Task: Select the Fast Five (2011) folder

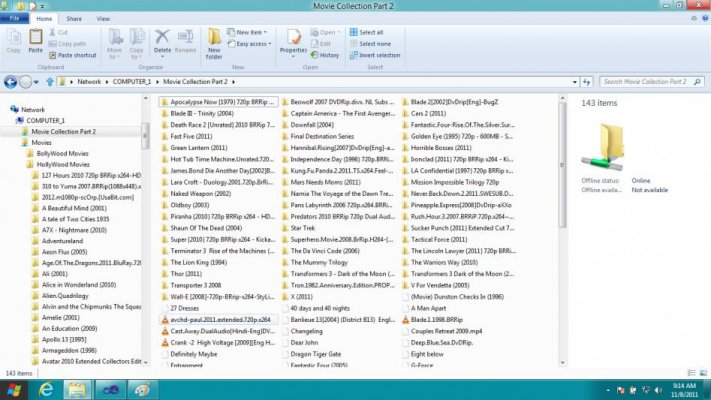Action: tap(191, 136)
